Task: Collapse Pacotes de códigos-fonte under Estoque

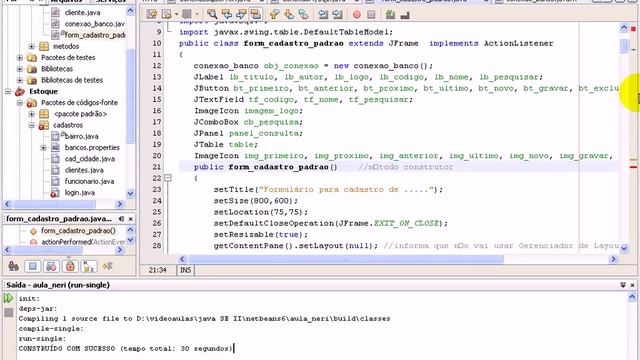Action: [x=20, y=102]
